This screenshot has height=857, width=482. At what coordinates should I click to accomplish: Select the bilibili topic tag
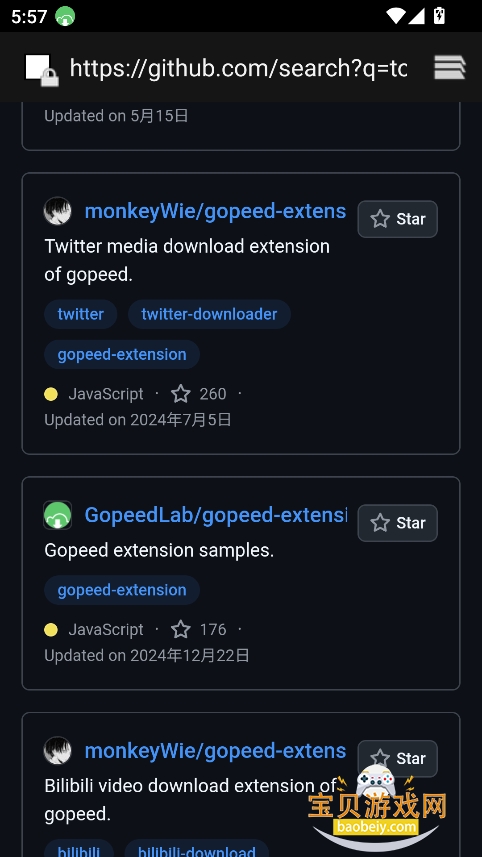pyautogui.click(x=79, y=850)
